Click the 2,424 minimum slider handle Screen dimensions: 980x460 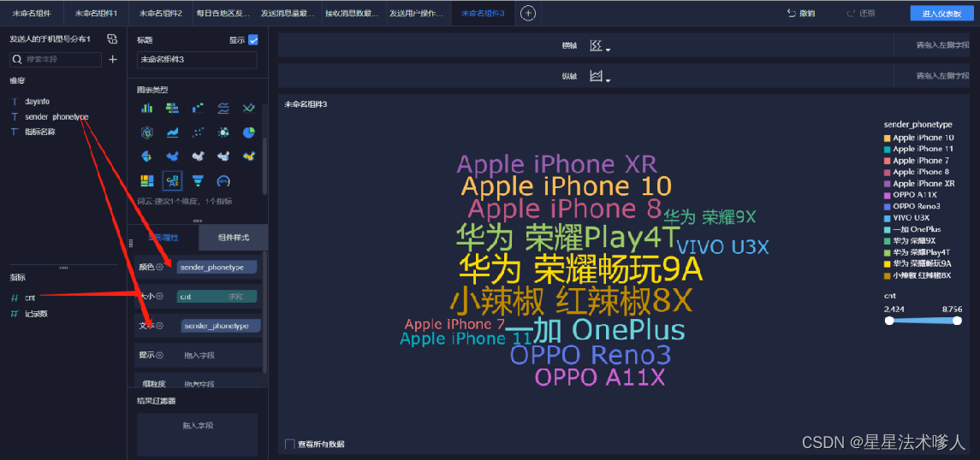click(888, 320)
